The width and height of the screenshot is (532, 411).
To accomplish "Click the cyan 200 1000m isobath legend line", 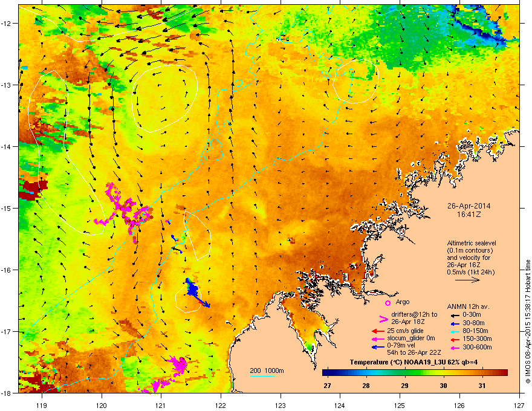I will click(x=262, y=377).
